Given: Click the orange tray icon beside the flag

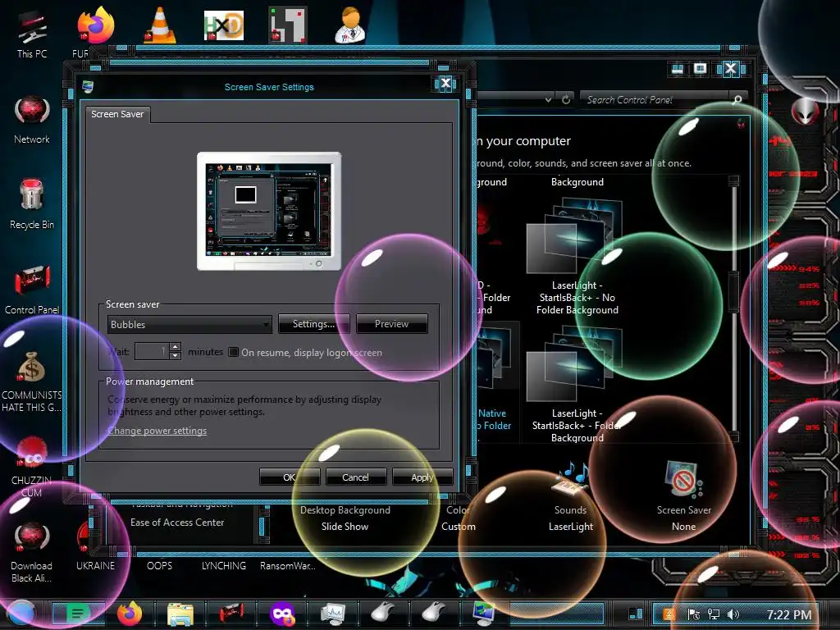Looking at the screenshot, I should pyautogui.click(x=669, y=614).
